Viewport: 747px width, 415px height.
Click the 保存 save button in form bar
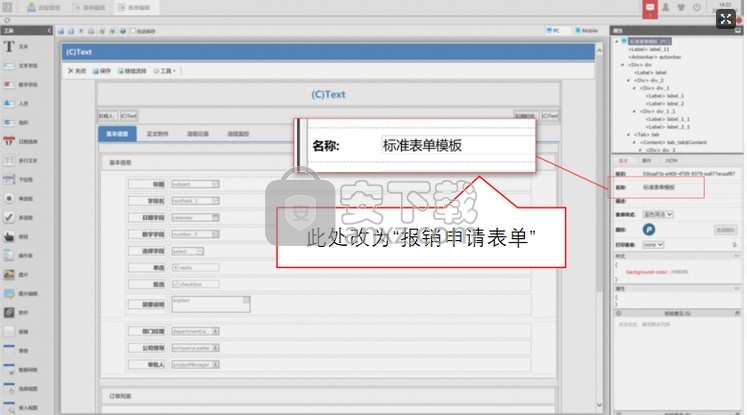pyautogui.click(x=101, y=71)
